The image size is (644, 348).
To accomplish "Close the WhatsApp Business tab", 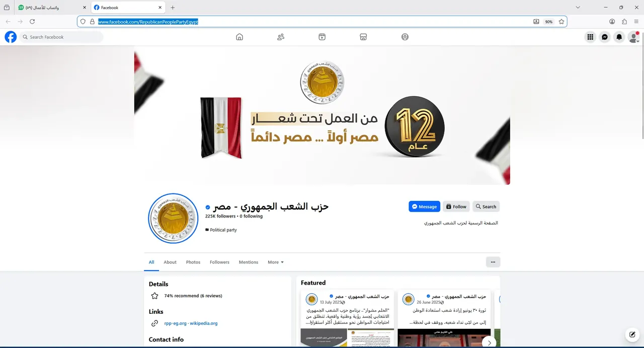I will (85, 8).
